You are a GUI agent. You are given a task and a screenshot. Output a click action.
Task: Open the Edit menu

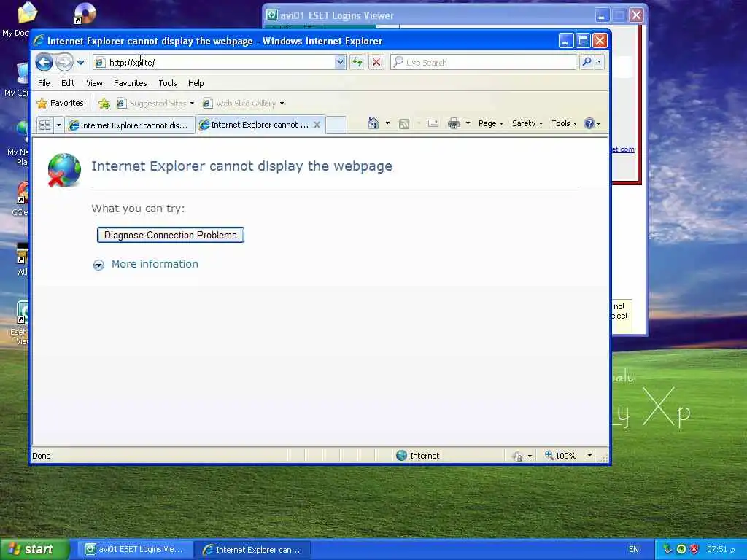68,83
